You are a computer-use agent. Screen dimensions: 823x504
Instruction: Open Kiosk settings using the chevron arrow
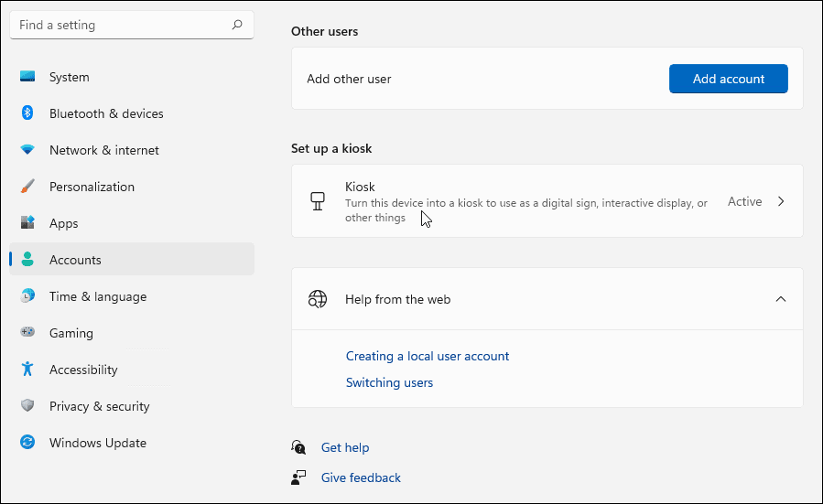781,202
